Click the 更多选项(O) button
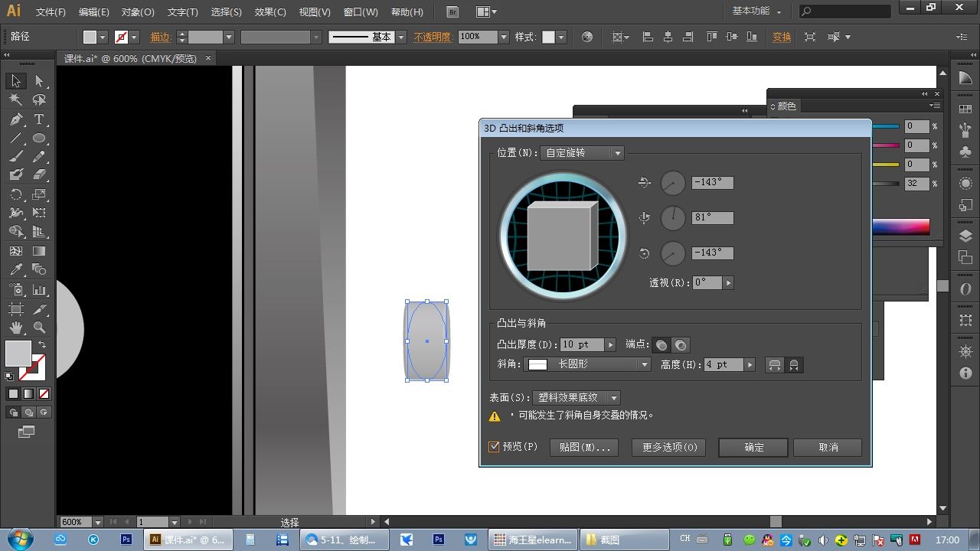This screenshot has width=980, height=551. coord(669,447)
